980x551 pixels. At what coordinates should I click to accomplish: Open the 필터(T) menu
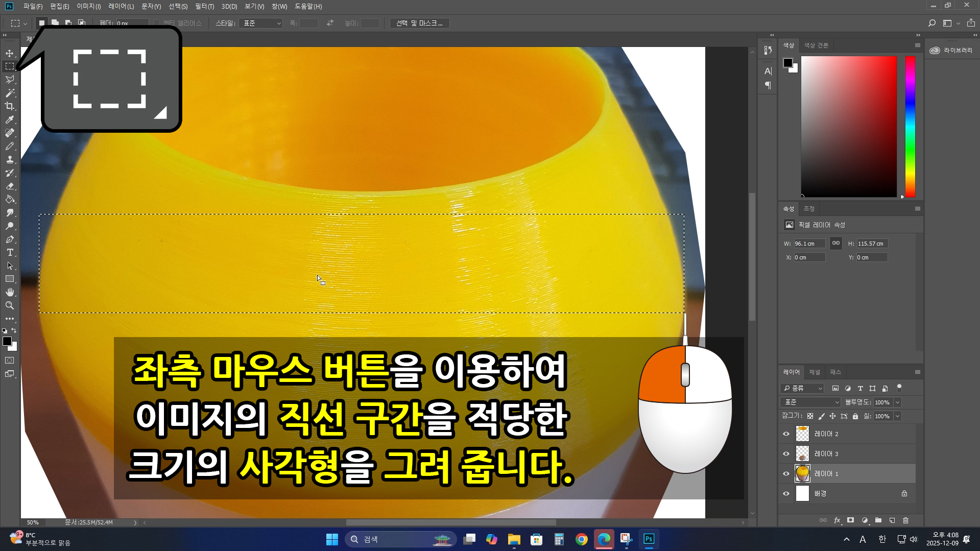pos(204,6)
